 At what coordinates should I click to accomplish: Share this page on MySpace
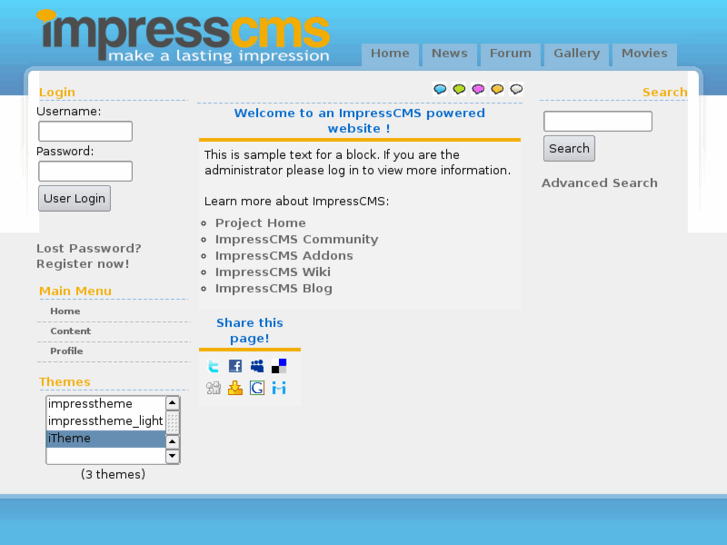[257, 366]
